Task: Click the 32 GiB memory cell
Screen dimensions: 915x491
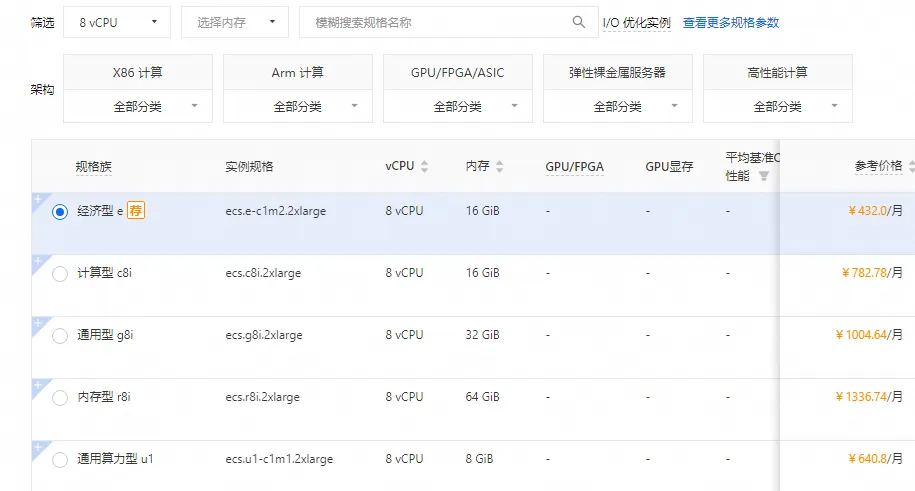Action: (483, 335)
